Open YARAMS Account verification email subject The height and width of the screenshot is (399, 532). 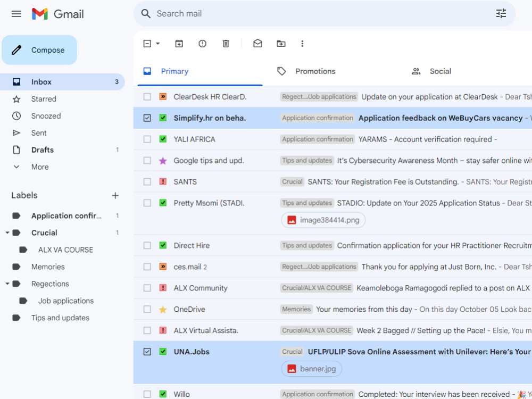pyautogui.click(x=425, y=139)
